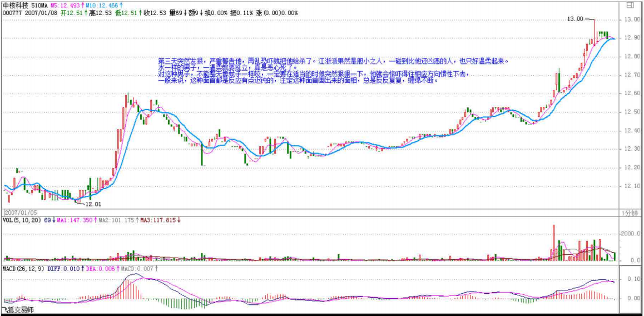Click the 13.00 high price marker

pos(575,19)
